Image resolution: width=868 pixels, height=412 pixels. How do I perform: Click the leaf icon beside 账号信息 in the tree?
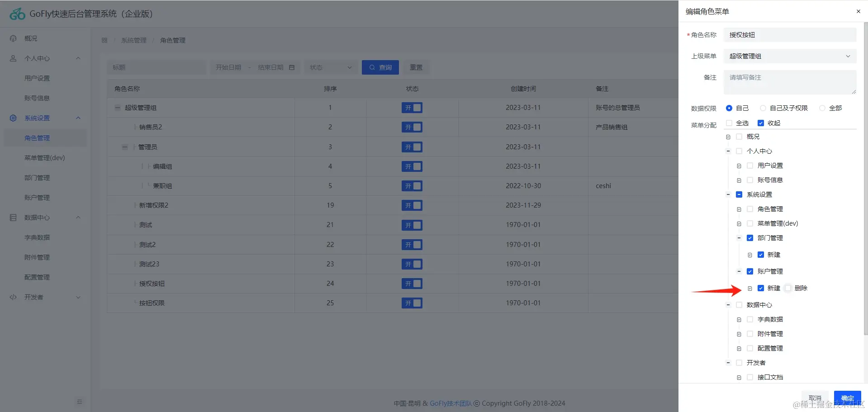pos(739,180)
